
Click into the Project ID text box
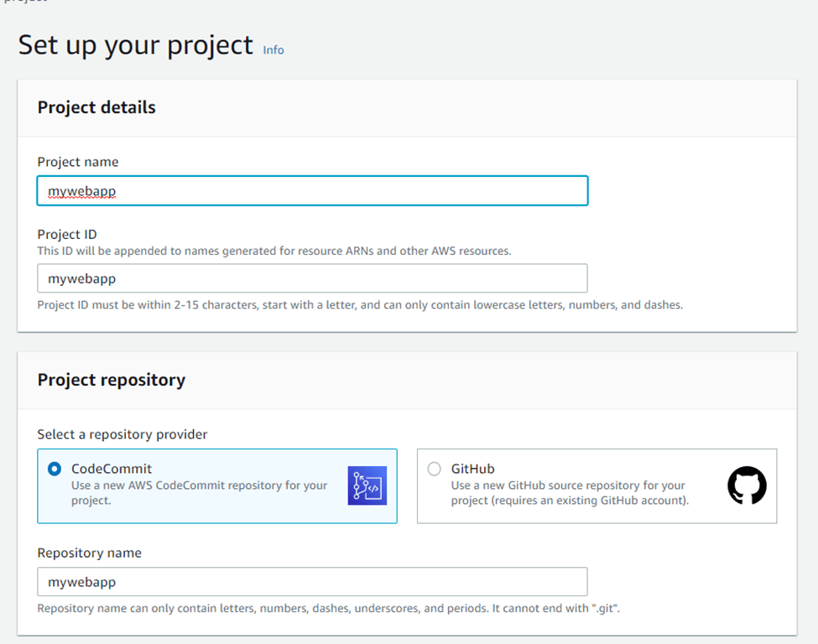pyautogui.click(x=312, y=278)
